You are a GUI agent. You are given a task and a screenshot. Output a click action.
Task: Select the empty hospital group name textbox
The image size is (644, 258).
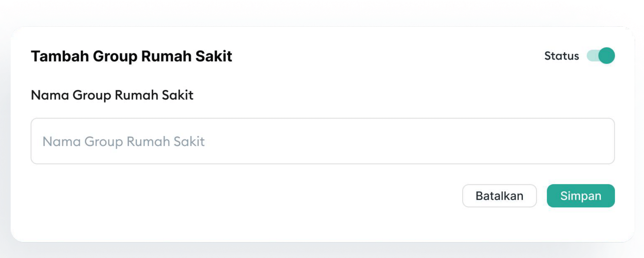[323, 141]
